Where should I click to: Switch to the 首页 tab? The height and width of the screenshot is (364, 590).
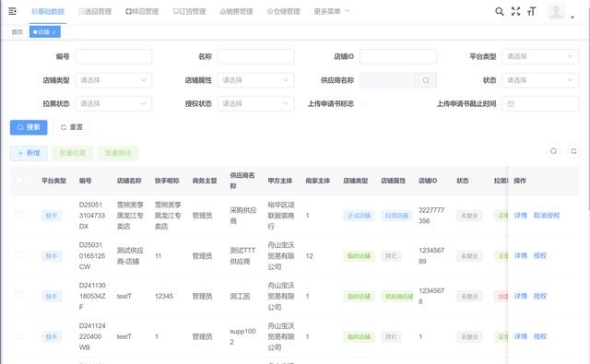click(18, 32)
